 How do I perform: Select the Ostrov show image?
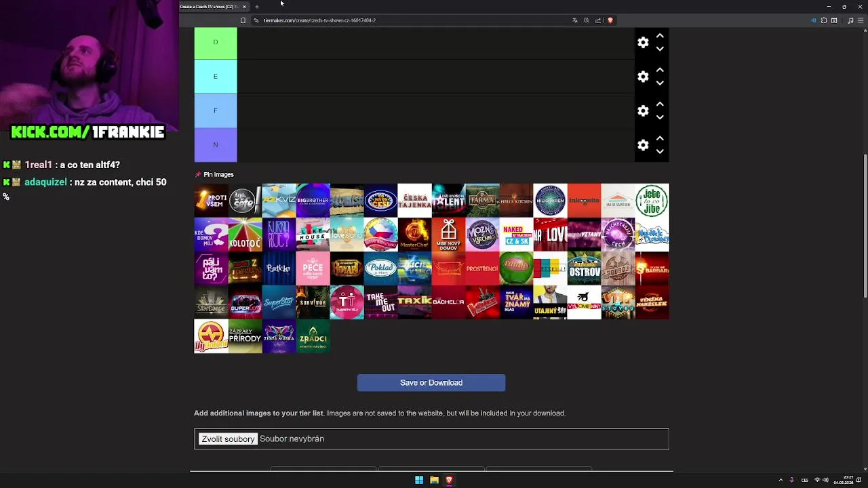[x=584, y=268]
